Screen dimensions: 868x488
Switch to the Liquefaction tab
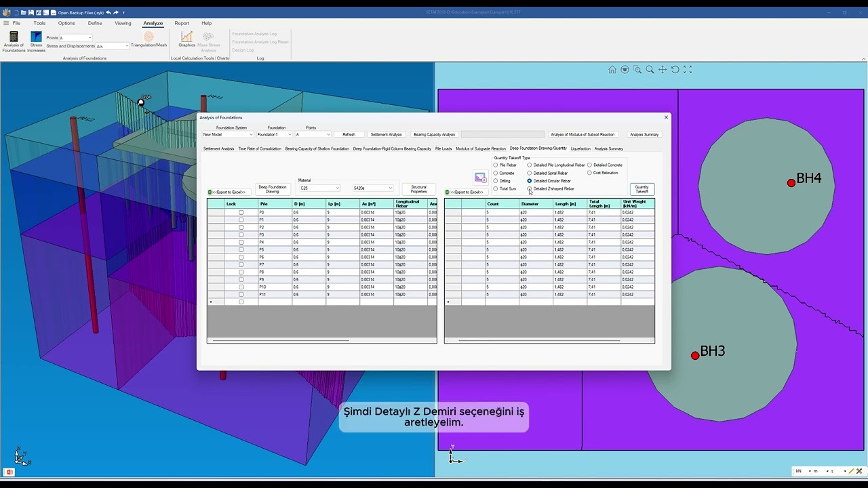[x=580, y=148]
